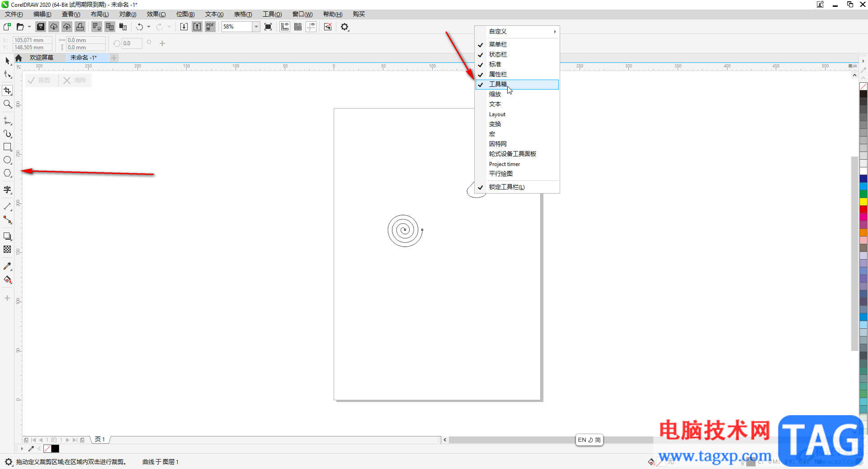Image resolution: width=868 pixels, height=469 pixels.
Task: Select the Polygon tool in the toolbox
Action: coord(7,173)
